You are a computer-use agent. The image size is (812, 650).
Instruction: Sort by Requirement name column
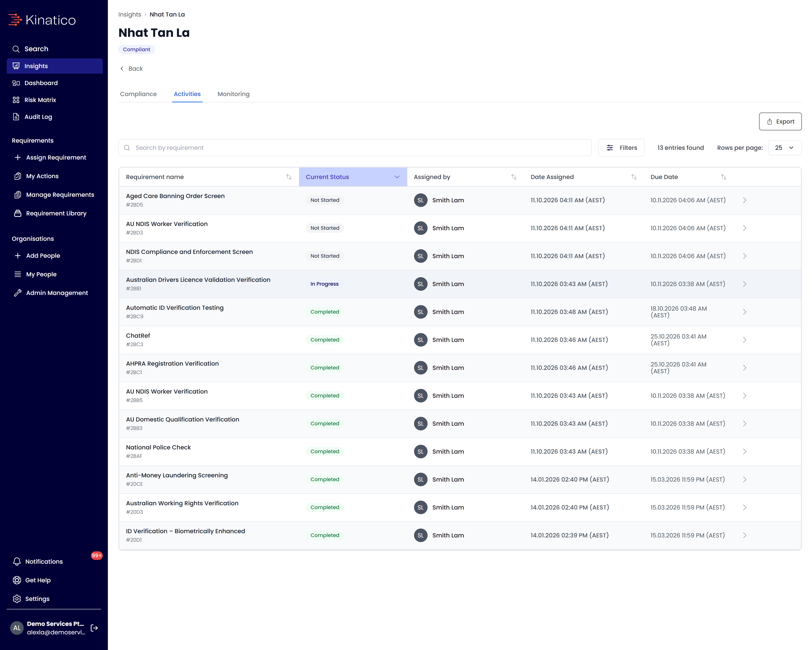point(289,177)
